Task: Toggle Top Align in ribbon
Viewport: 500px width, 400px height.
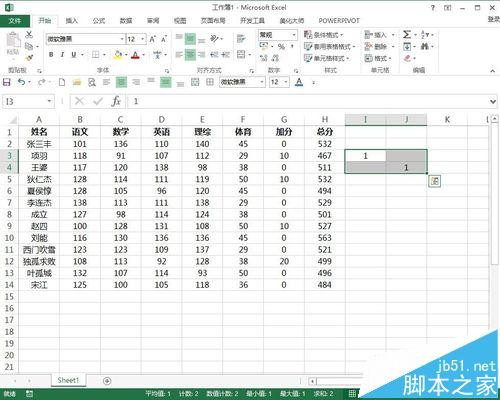Action: (179, 37)
